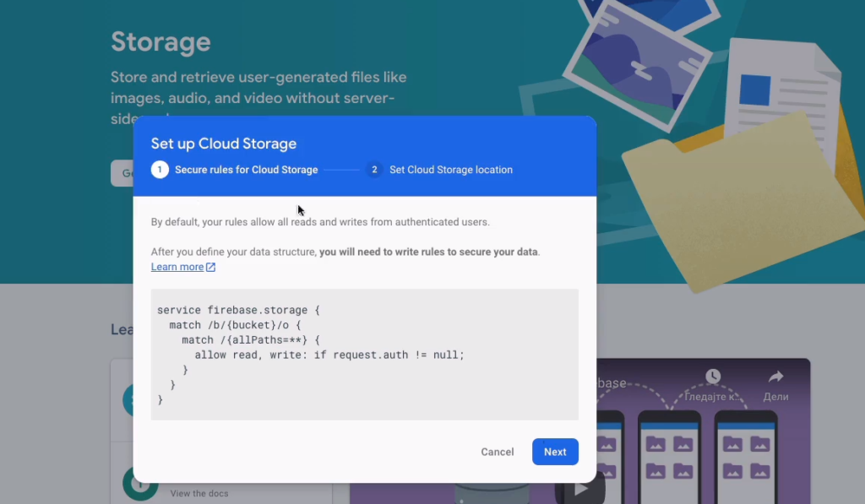This screenshot has width=865, height=504.
Task: Click the step 2 number circle
Action: pos(374,170)
